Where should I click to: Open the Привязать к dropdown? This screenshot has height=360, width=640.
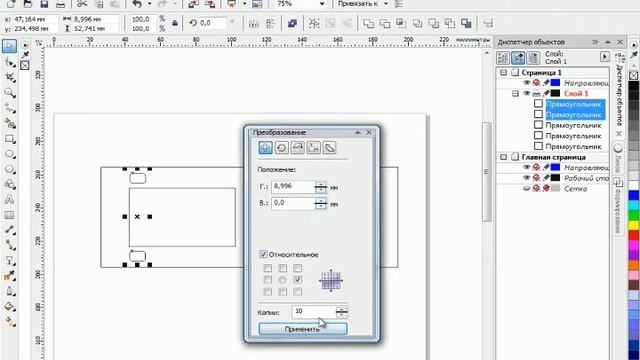pos(386,4)
